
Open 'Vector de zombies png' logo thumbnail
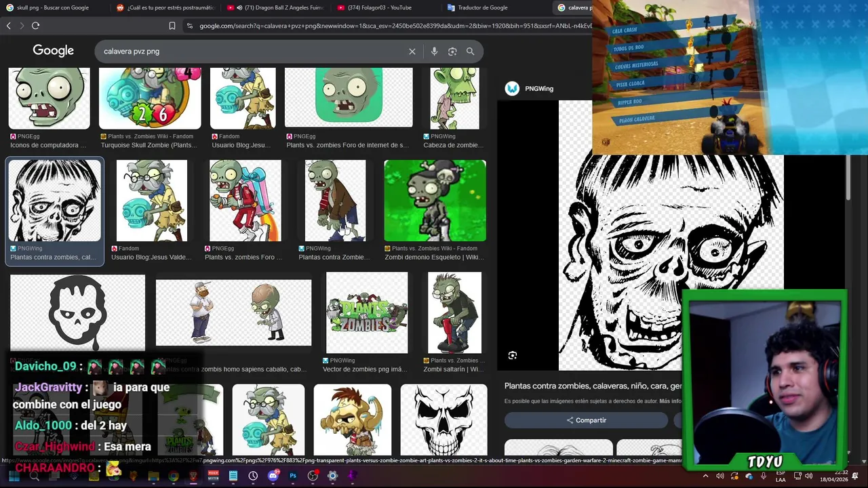click(367, 312)
